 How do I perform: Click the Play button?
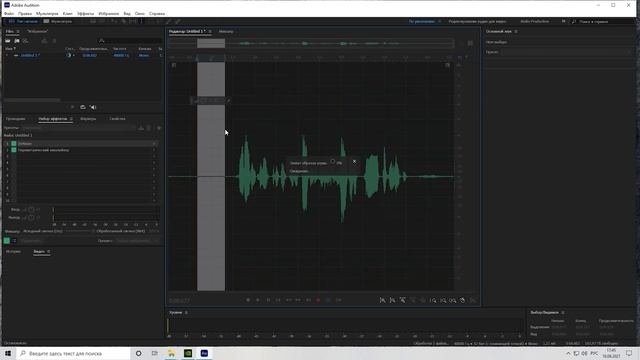click(x=258, y=300)
